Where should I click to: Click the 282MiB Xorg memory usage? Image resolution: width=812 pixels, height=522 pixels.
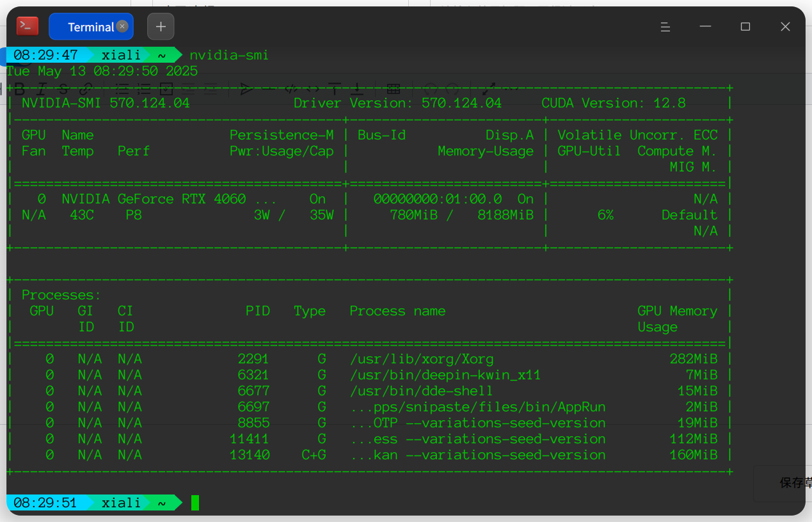pos(694,359)
